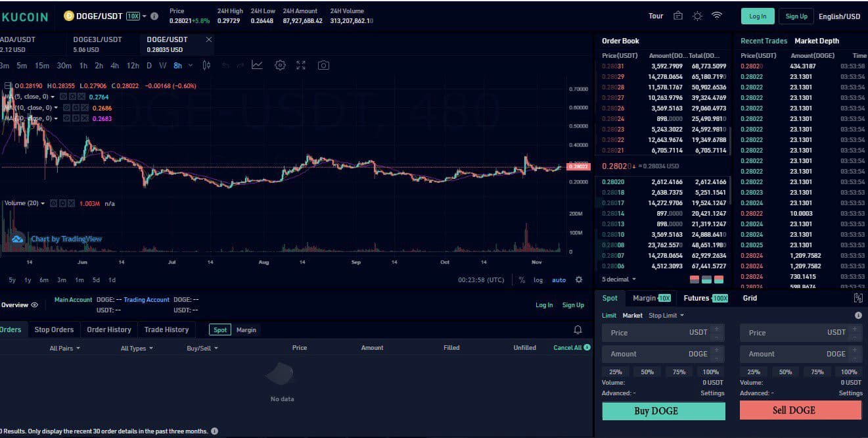Click info icon beside order results note
The height and width of the screenshot is (438, 868).
pos(214,431)
